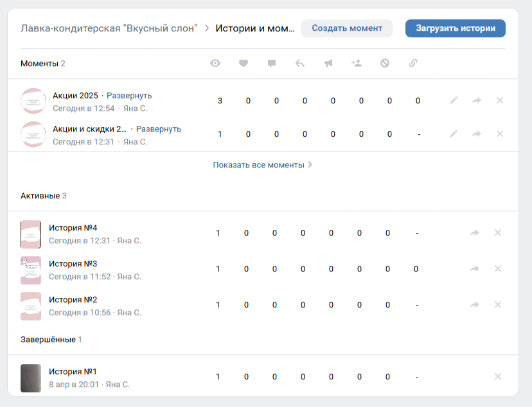Expand the Акции 2025 moment
This screenshot has width=532, height=407.
[x=129, y=96]
